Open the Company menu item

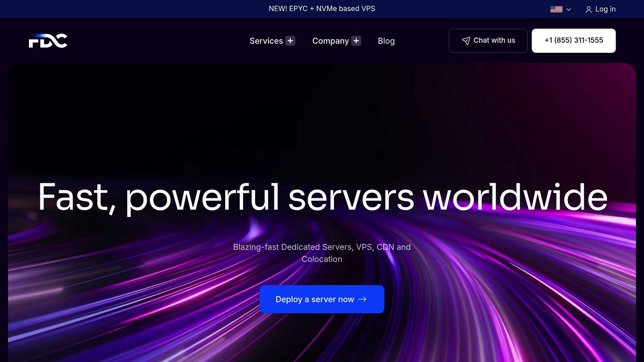[x=330, y=41]
